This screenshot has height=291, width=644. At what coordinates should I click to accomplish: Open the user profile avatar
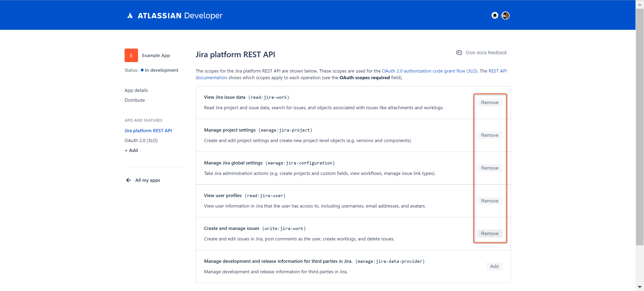(505, 16)
